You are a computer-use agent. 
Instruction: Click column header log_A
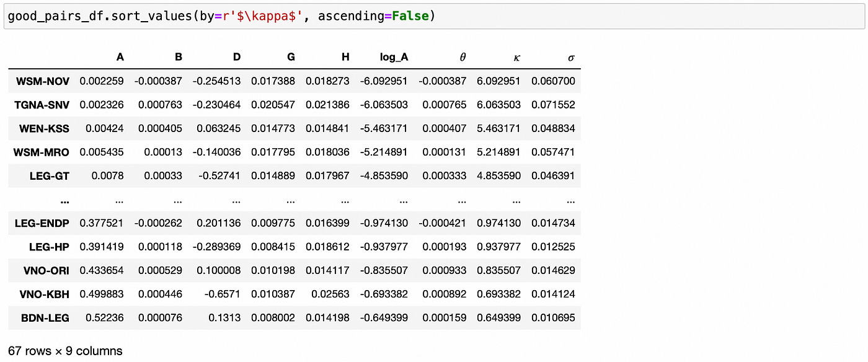pyautogui.click(x=394, y=58)
